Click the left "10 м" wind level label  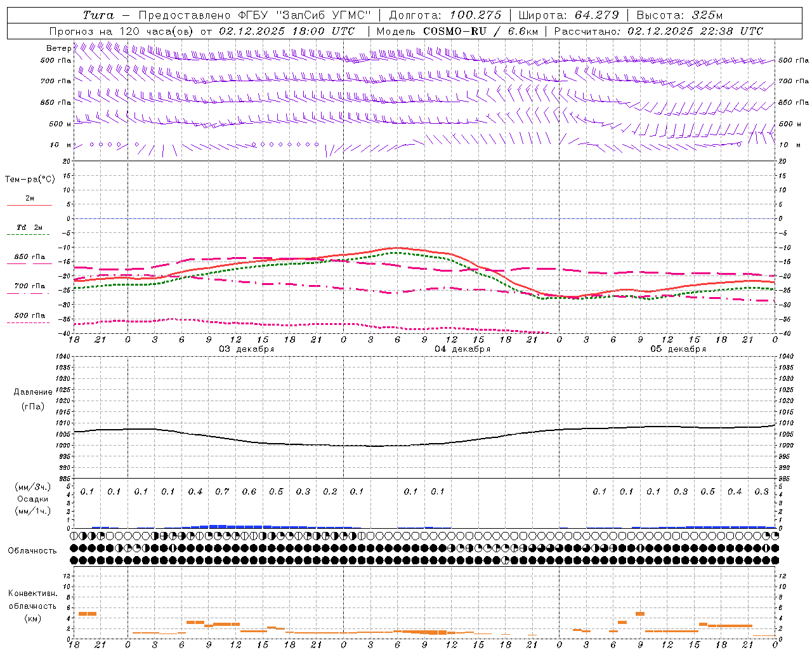60,145
